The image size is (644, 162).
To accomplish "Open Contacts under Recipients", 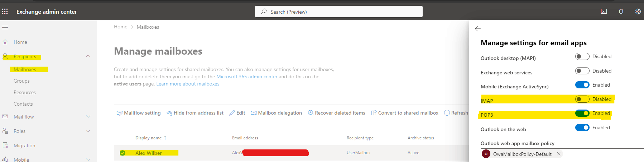I will (23, 104).
